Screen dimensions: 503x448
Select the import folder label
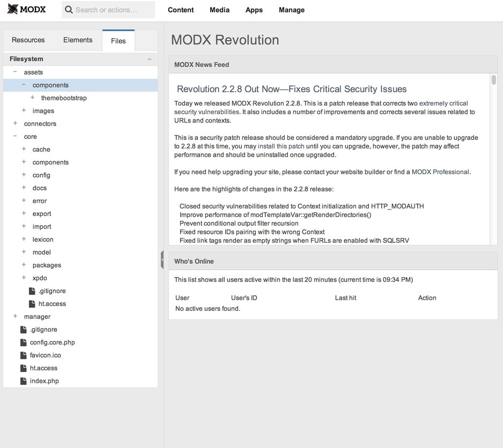[42, 226]
